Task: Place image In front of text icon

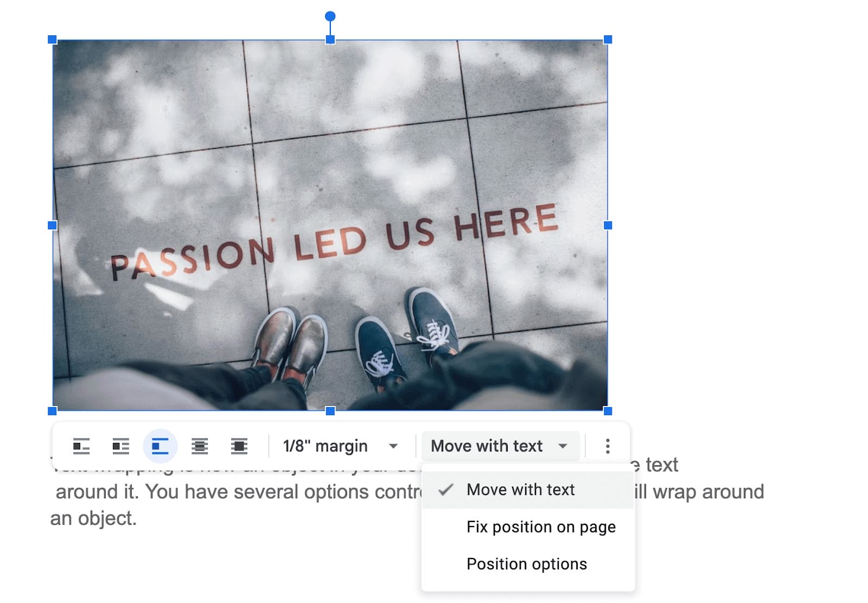Action: (239, 446)
